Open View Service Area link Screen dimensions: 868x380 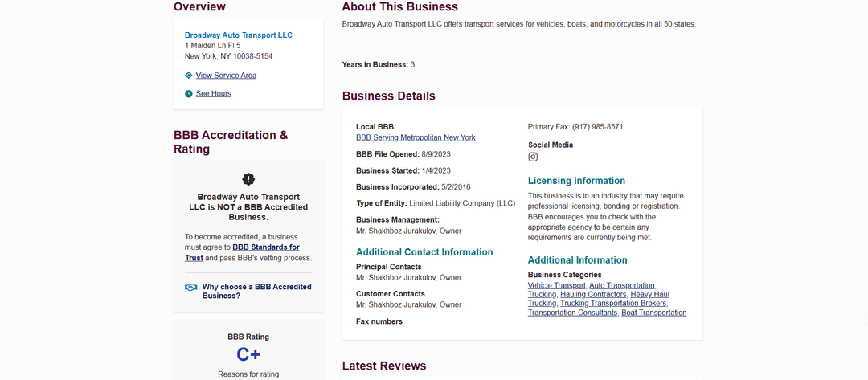coord(226,76)
